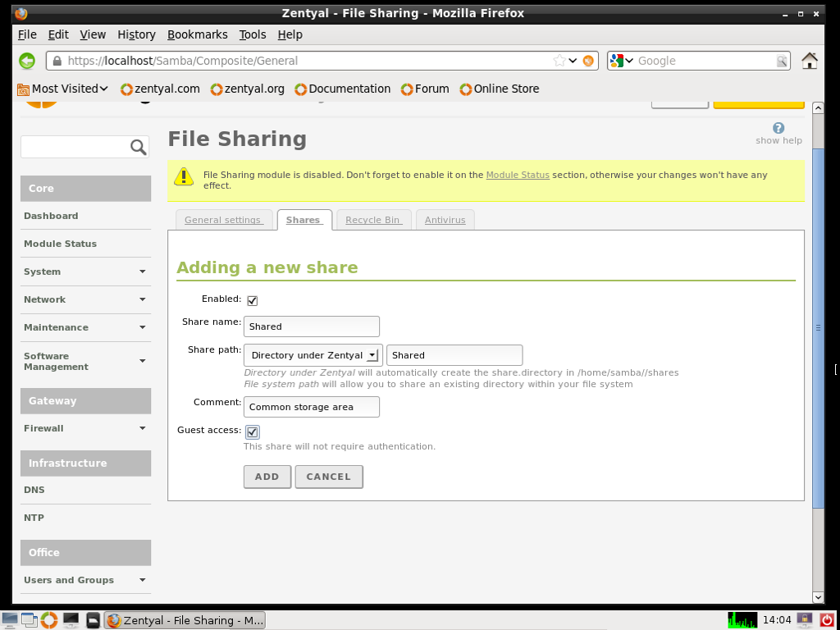The width and height of the screenshot is (840, 630).
Task: Open the Online Store bookmark
Action: 500,89
